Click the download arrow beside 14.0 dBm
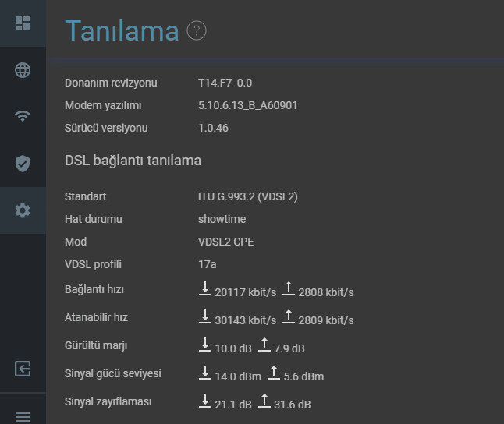This screenshot has height=424, width=504. click(204, 373)
